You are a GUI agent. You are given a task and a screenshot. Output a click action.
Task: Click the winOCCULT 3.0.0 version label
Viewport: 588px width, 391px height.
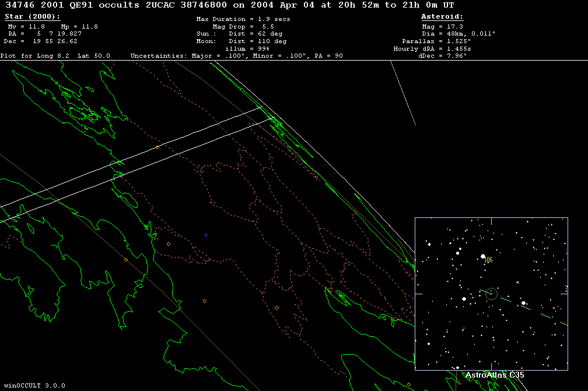click(x=34, y=385)
